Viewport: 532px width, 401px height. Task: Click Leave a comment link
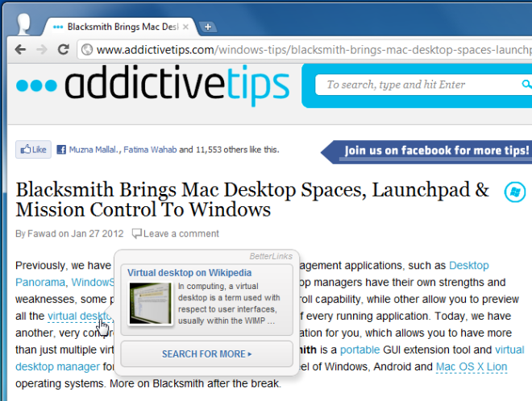181,234
